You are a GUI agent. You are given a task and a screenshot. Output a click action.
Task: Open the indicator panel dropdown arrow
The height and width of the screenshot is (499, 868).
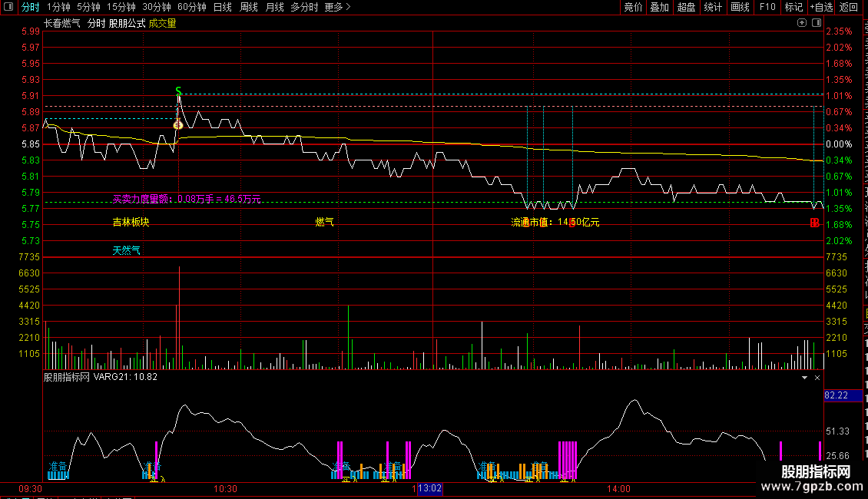[804, 377]
